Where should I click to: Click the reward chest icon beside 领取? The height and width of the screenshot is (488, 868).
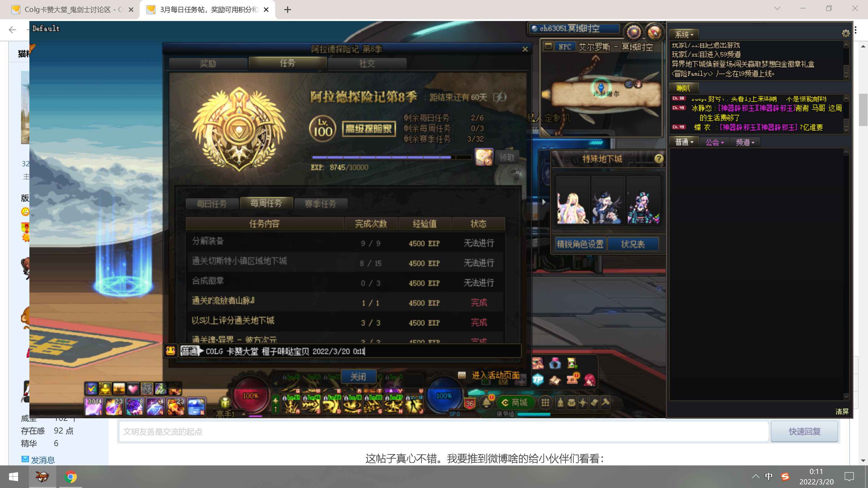click(484, 157)
